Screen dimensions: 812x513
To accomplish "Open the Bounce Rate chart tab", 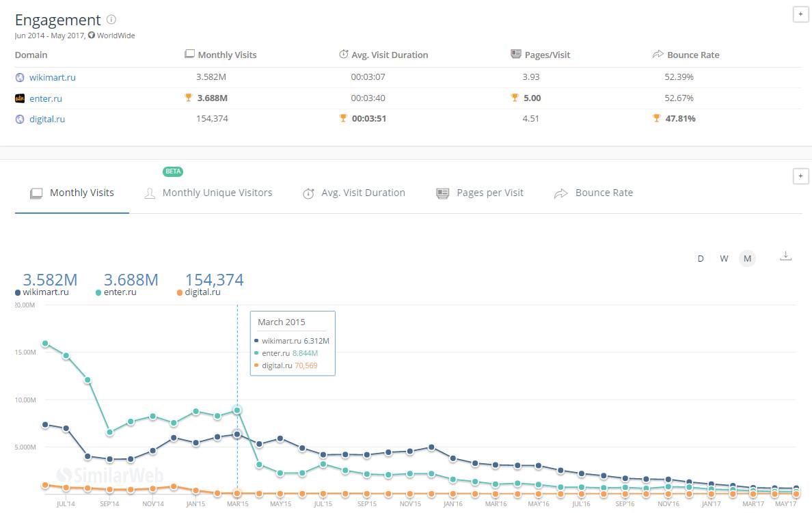I will [x=604, y=193].
